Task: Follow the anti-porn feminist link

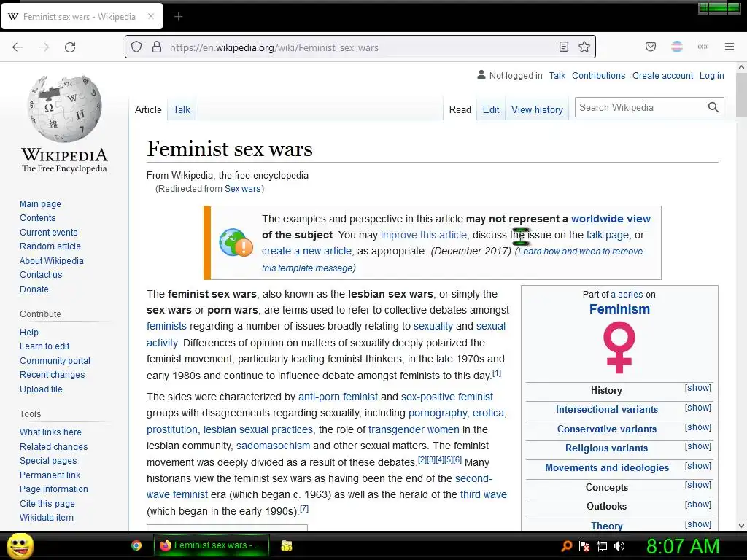Action: [x=338, y=397]
